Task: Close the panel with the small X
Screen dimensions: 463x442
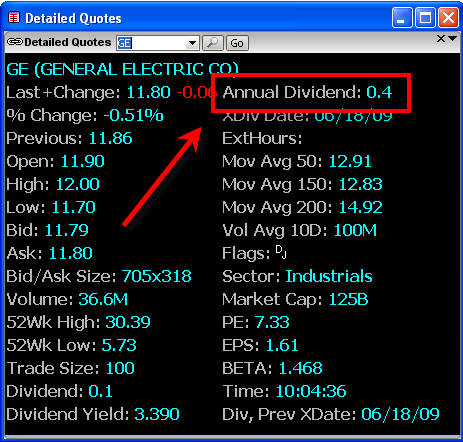Action: click(441, 39)
